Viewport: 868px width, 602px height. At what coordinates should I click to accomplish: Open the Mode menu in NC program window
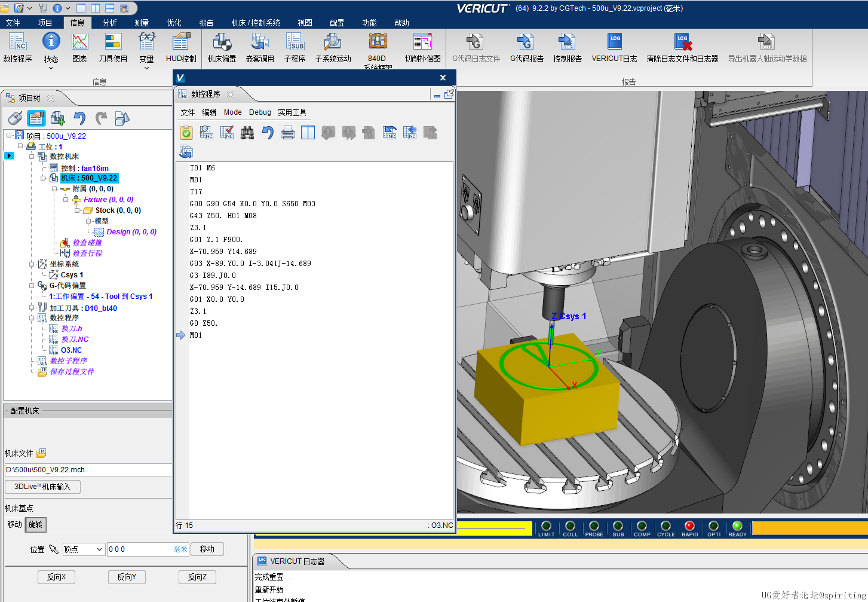point(232,112)
